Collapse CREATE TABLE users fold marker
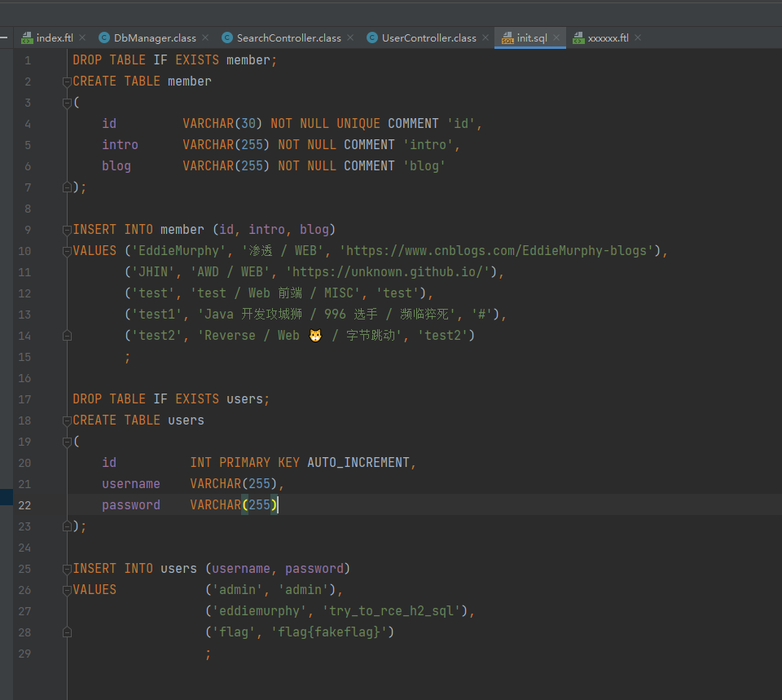 (x=67, y=420)
